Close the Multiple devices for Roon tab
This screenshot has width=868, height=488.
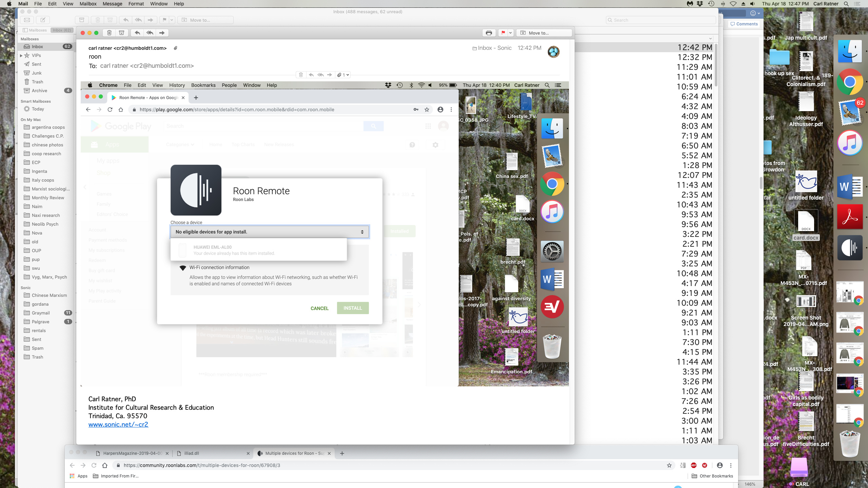[329, 453]
